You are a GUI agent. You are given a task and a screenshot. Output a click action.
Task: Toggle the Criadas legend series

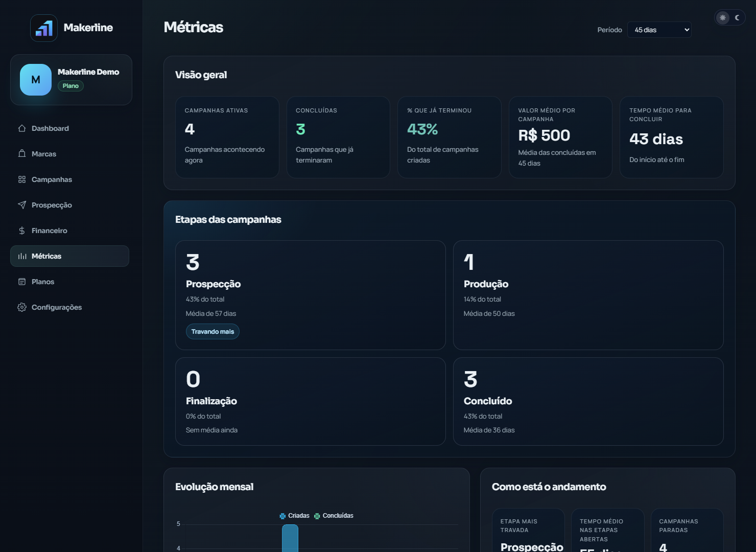[294, 516]
